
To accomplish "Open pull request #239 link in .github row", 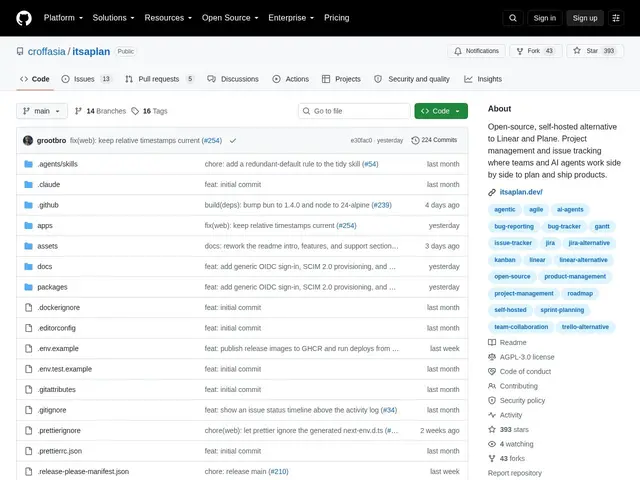I will [x=382, y=205].
